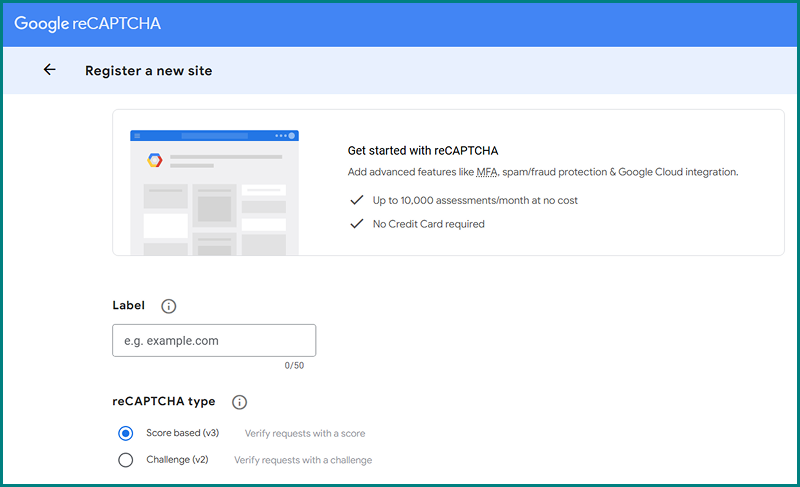Click the checkmark beside No Credit Card required
This screenshot has height=487, width=800.
click(355, 224)
